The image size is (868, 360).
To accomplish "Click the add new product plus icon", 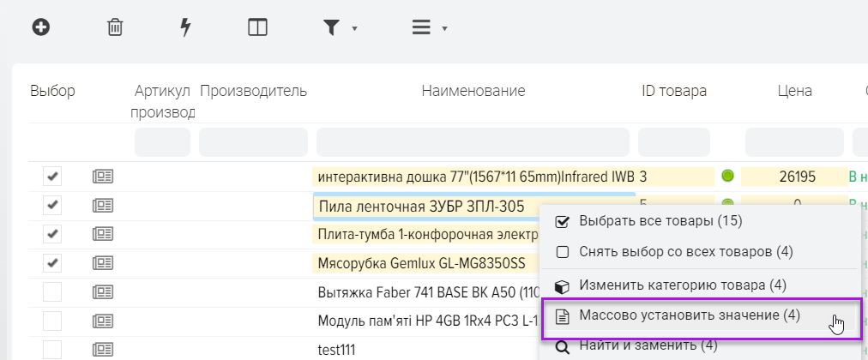I will [40, 27].
